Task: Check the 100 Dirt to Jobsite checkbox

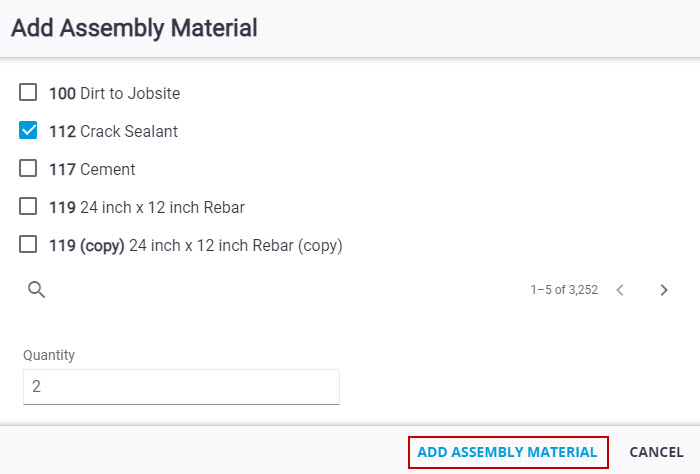Action: [28, 92]
